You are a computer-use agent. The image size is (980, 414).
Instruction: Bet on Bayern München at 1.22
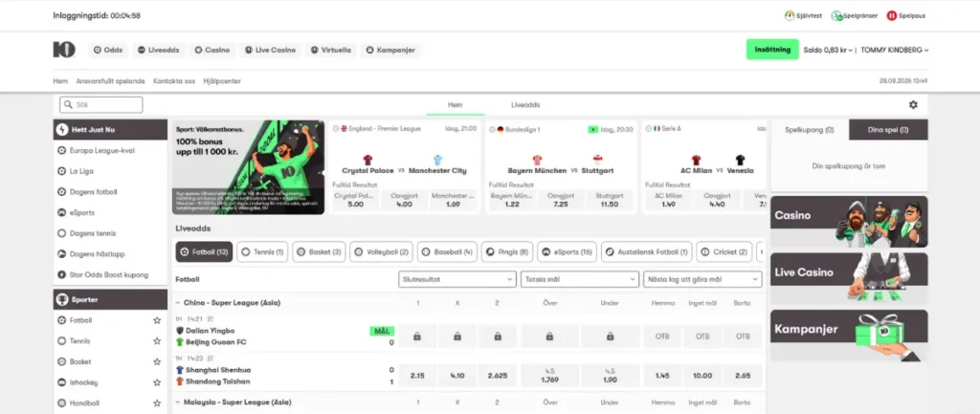512,200
